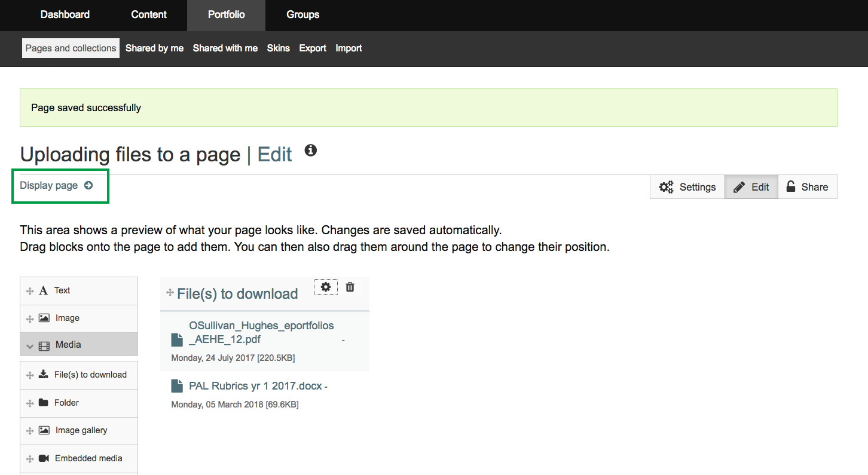The image size is (868, 475).
Task: Click the Image gallery picture icon
Action: point(44,430)
